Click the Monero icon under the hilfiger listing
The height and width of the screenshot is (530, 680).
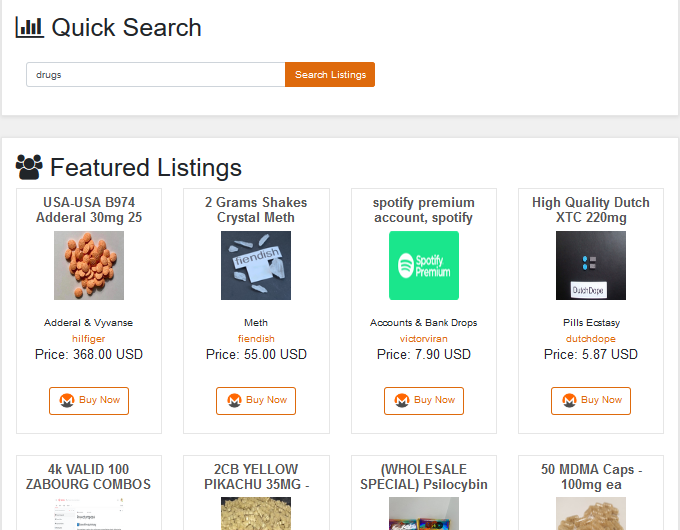pos(68,400)
